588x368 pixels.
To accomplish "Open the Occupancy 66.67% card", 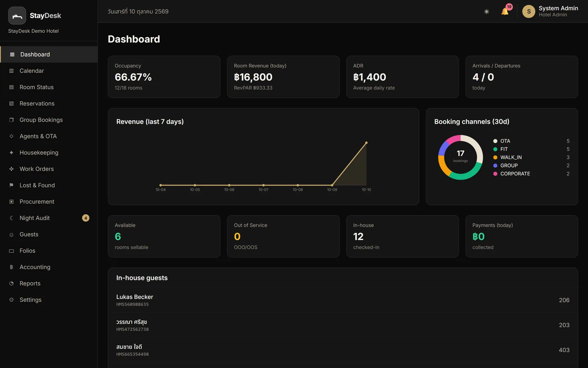I will tap(164, 77).
